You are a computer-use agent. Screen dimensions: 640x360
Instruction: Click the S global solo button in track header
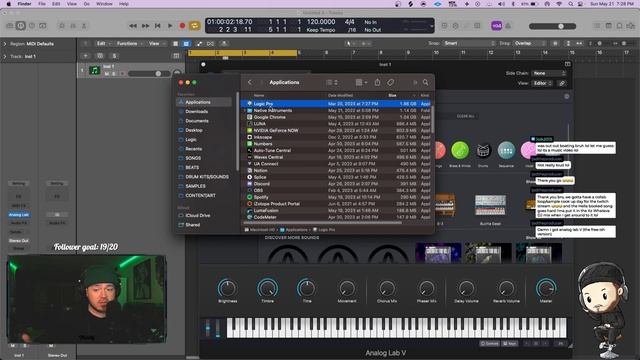click(x=114, y=56)
